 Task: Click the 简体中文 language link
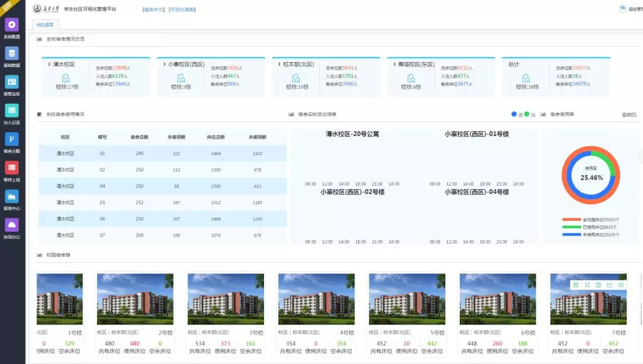coord(153,10)
